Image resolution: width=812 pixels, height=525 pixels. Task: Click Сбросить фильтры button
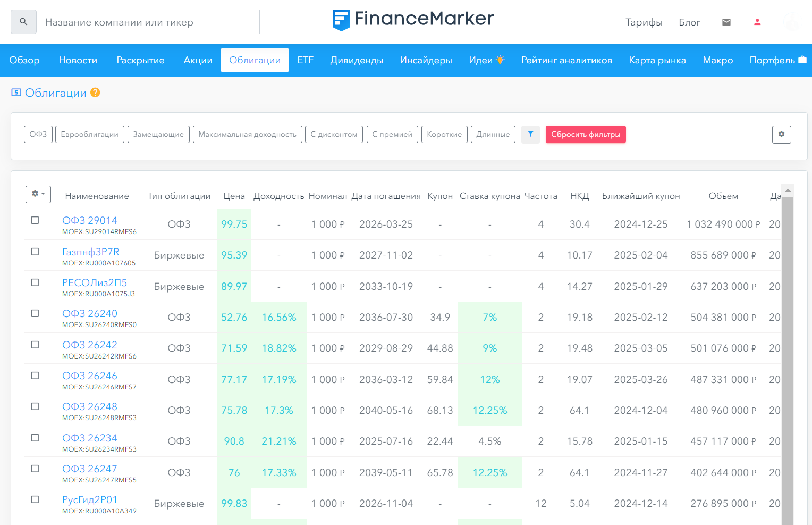[x=586, y=135]
